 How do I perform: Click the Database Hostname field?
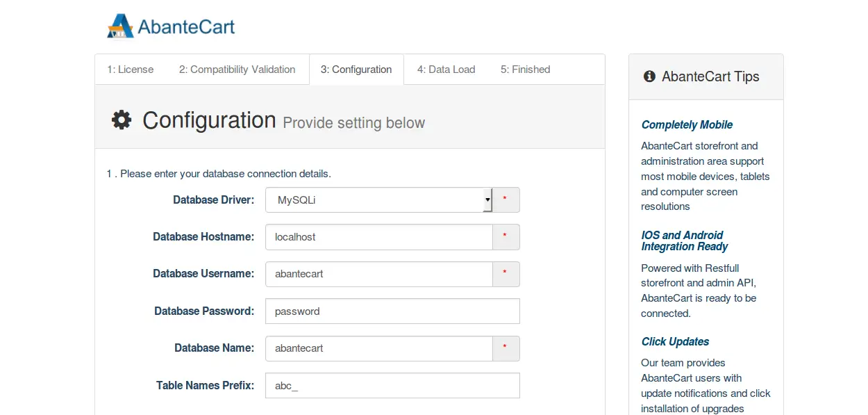[x=379, y=237]
